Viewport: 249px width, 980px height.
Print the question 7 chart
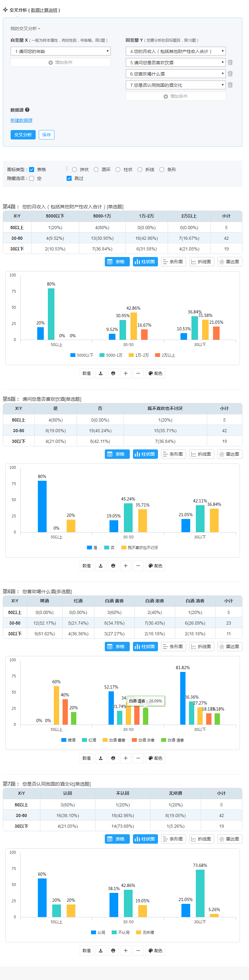tap(113, 951)
